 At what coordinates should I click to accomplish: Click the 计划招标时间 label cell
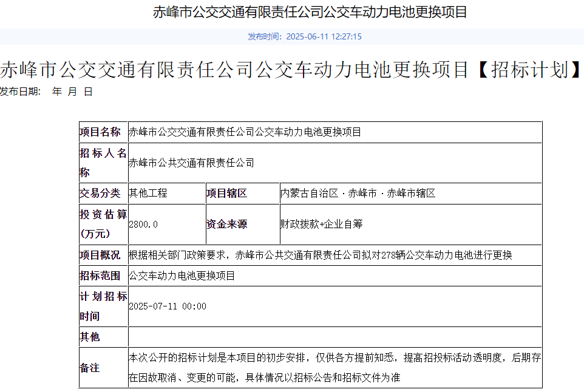click(103, 306)
